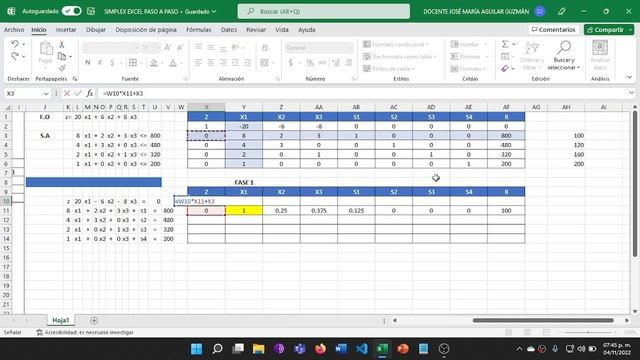
Task: Click the zoom slider in status bar
Action: tap(588, 333)
